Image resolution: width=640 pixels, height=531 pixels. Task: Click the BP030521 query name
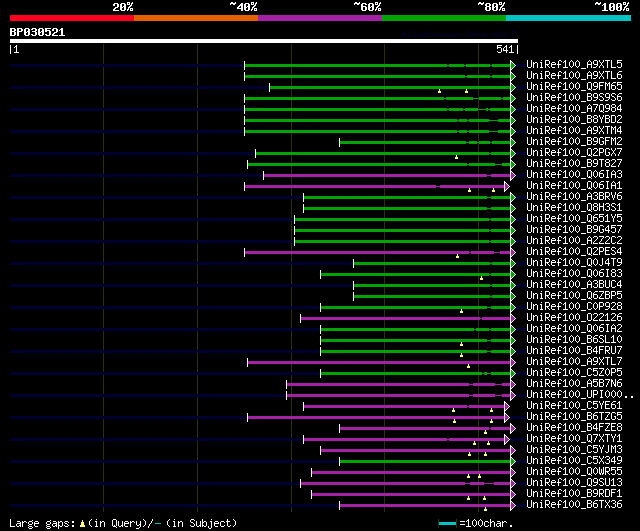click(x=37, y=32)
